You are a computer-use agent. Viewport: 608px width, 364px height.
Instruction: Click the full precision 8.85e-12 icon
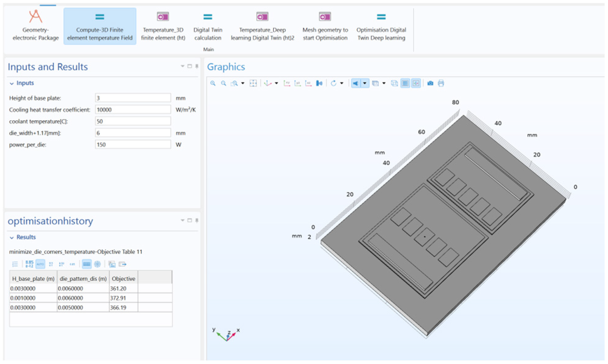pyautogui.click(x=30, y=264)
